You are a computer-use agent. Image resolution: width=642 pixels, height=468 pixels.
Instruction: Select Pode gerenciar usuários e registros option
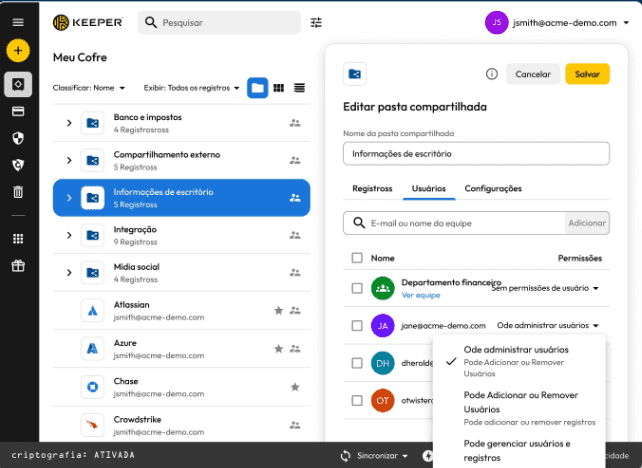(x=517, y=450)
